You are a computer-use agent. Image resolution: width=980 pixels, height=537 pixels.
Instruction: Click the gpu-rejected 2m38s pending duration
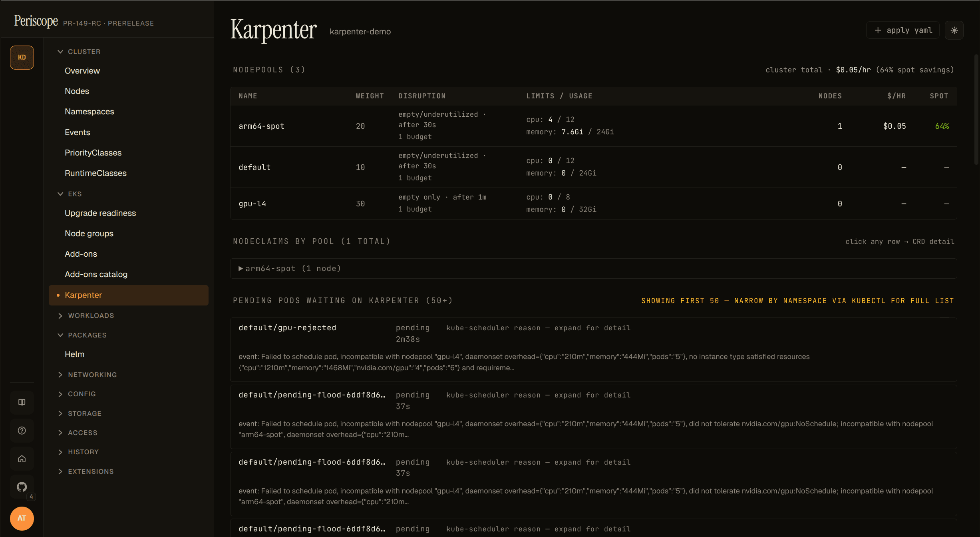pos(408,339)
